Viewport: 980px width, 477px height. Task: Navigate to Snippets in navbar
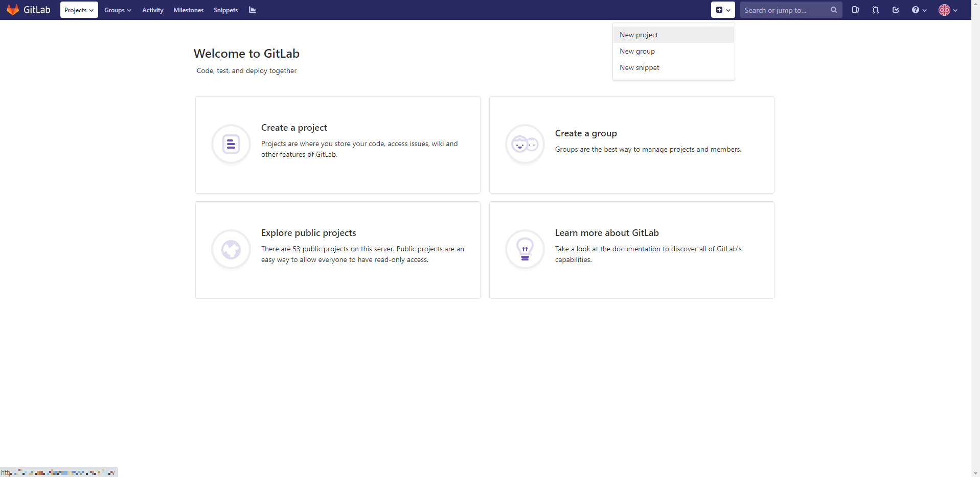(x=225, y=10)
